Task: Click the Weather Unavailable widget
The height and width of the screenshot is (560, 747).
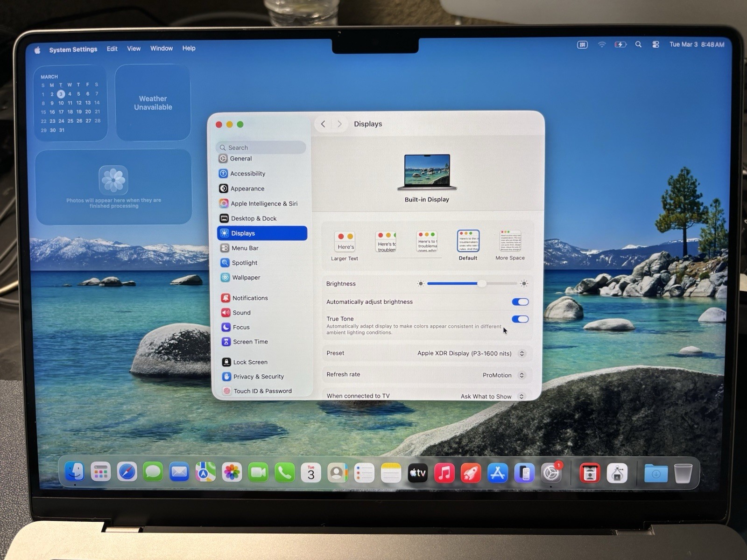Action: tap(153, 103)
